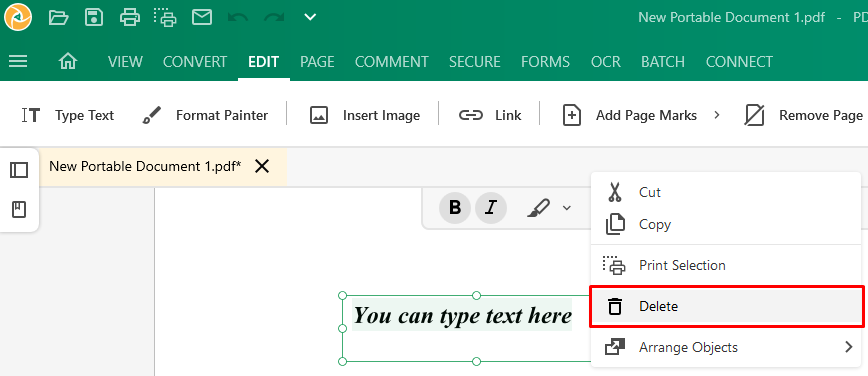Print the document using printer icon
This screenshot has width=868, height=376.
(x=130, y=18)
